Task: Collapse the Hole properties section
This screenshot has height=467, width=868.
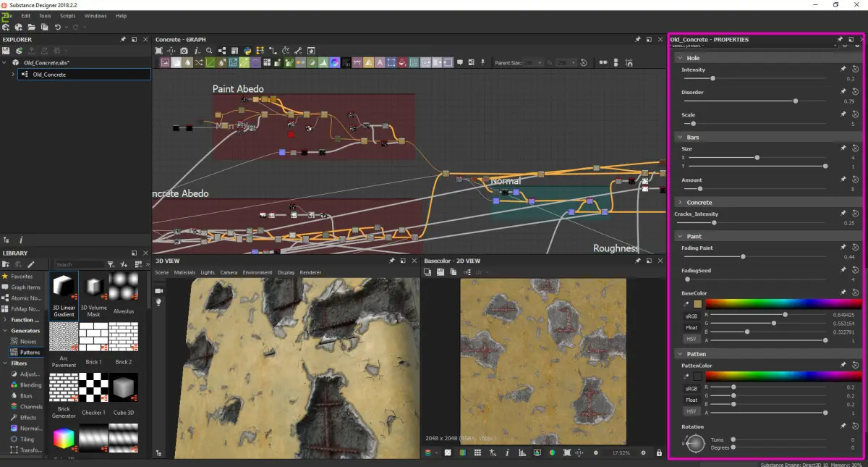Action: coord(679,58)
